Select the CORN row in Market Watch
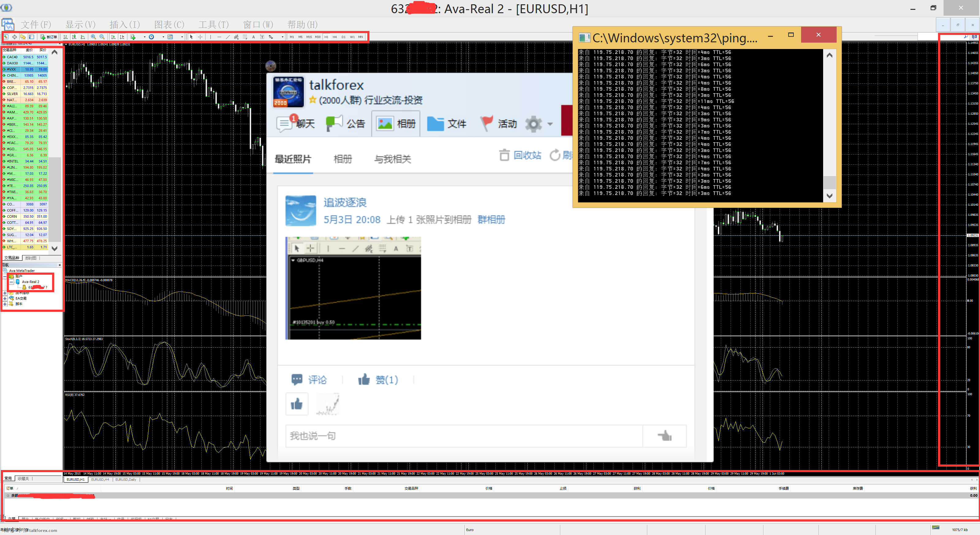The image size is (980, 535). [25, 216]
